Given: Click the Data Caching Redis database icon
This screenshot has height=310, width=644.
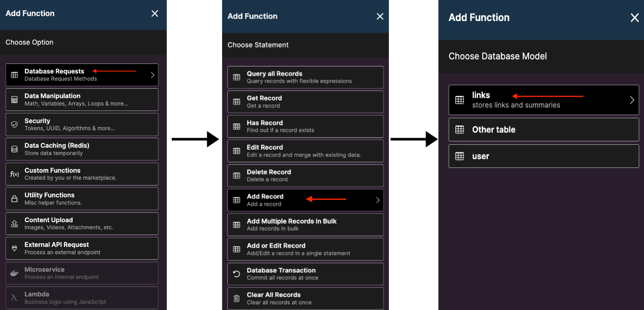Looking at the screenshot, I should (x=14, y=149).
